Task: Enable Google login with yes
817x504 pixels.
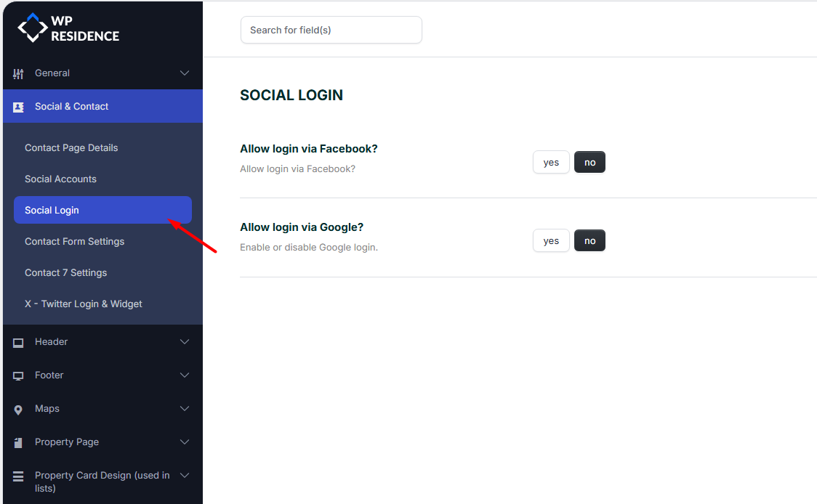Action: tap(551, 240)
